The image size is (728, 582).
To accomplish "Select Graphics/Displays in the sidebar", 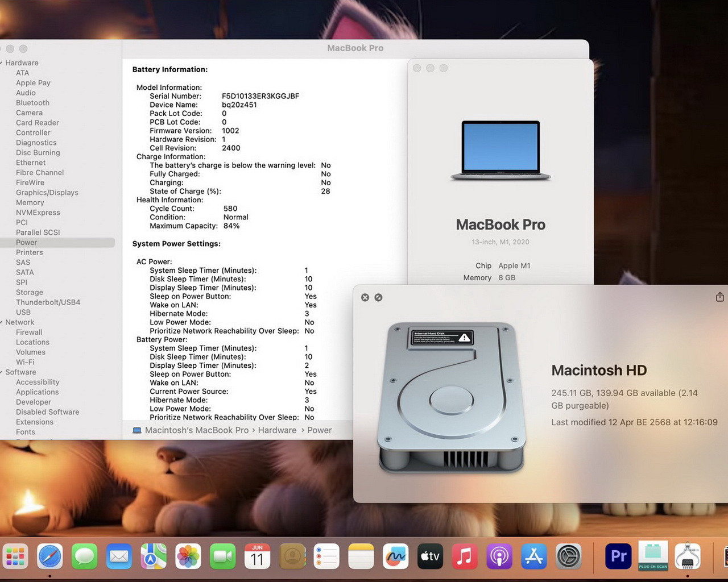I will 47,193.
